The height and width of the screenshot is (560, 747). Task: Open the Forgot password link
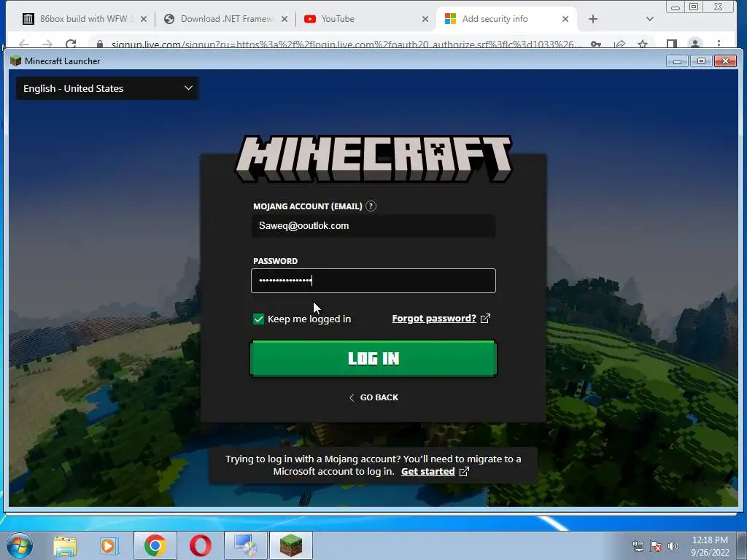(434, 319)
